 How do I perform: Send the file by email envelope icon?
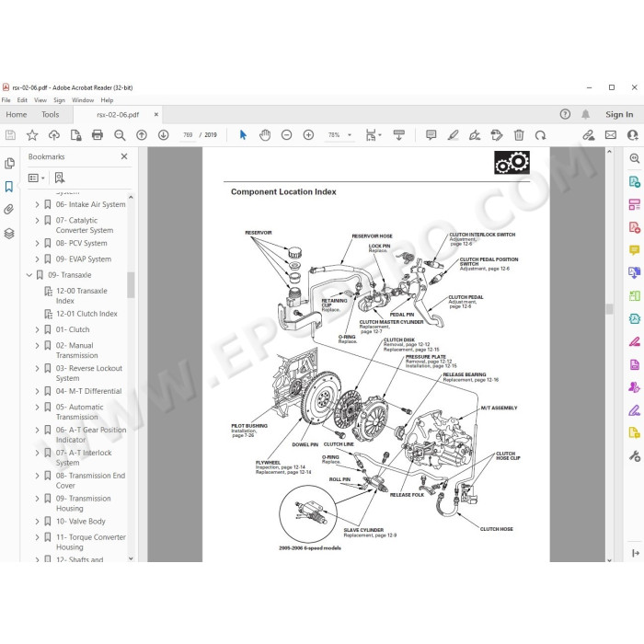pos(611,134)
